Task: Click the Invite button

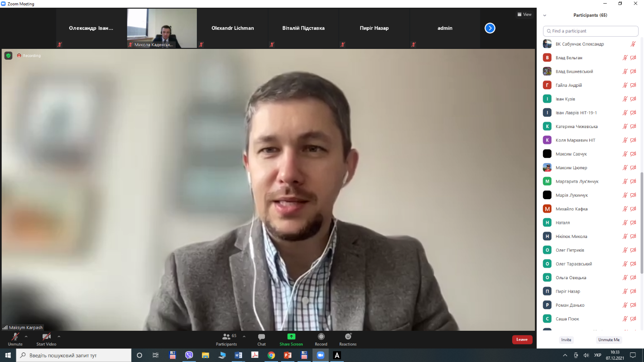Action: tap(566, 340)
